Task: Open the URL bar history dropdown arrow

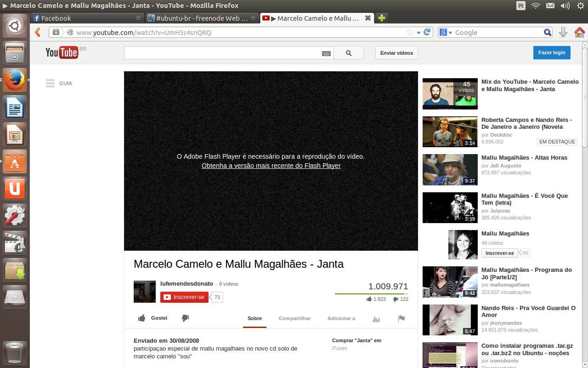Action: click(418, 33)
